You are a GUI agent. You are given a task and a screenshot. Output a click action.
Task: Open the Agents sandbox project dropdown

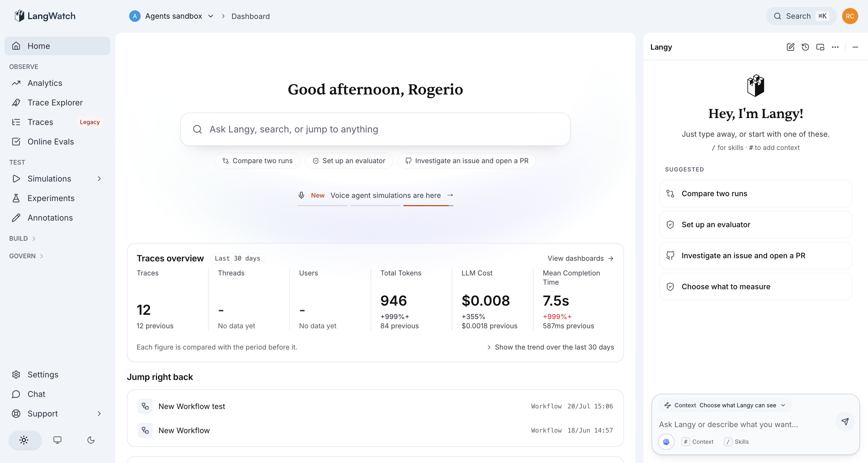(x=172, y=16)
